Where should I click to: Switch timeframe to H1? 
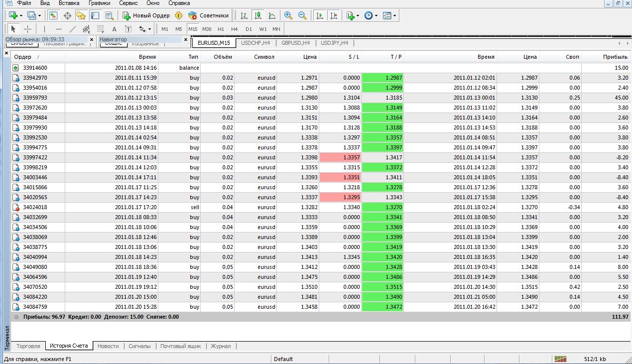[221, 29]
